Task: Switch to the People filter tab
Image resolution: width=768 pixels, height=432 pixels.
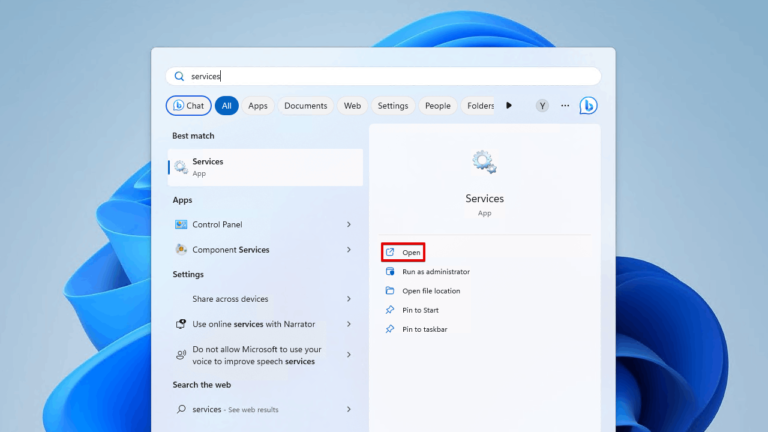Action: pos(437,106)
